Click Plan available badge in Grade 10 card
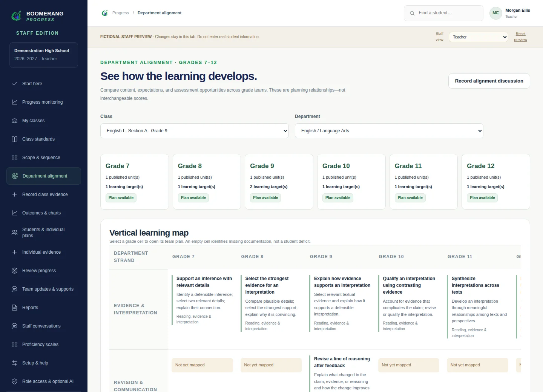Screen dimensions: 543x392 point(338,198)
